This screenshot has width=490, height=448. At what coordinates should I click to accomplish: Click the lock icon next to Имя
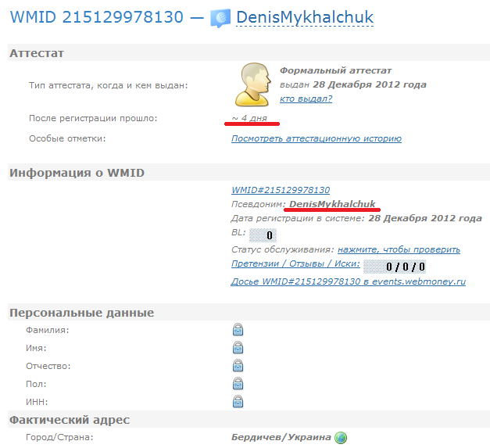coord(238,347)
